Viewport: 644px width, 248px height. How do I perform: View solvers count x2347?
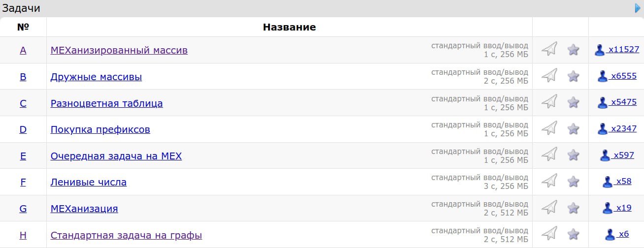pyautogui.click(x=624, y=129)
